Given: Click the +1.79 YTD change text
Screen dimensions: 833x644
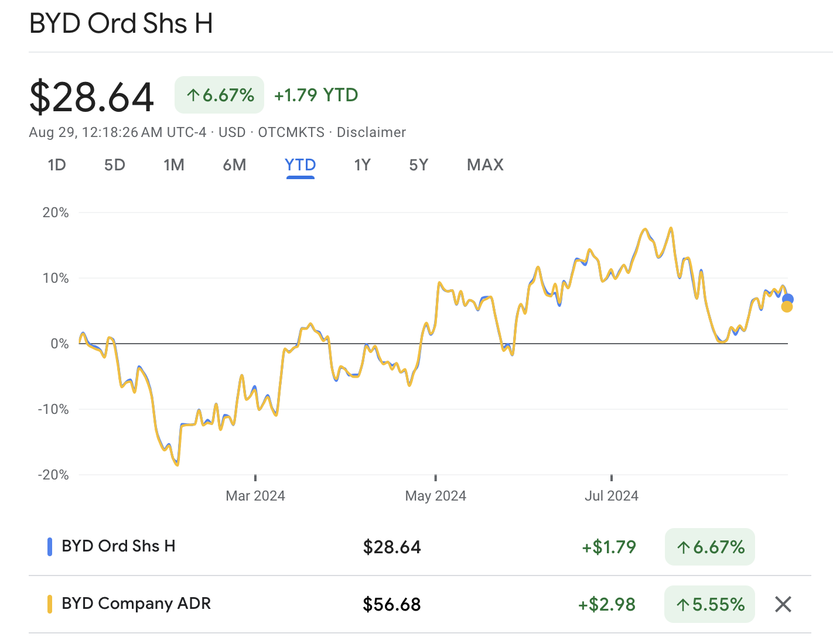Looking at the screenshot, I should pyautogui.click(x=316, y=95).
